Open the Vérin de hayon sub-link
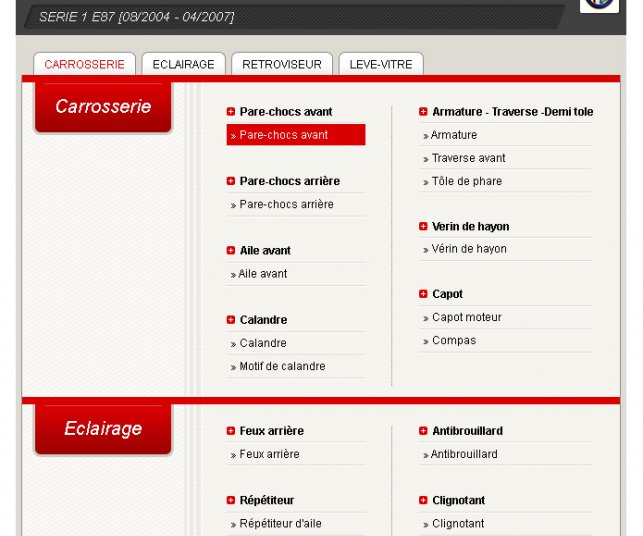This screenshot has width=643, height=536. [x=469, y=249]
